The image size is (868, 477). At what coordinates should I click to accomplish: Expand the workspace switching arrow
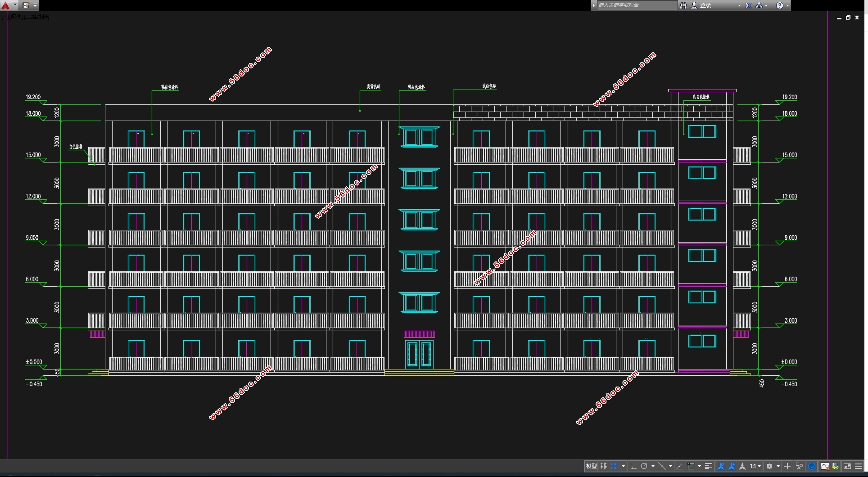click(x=778, y=466)
